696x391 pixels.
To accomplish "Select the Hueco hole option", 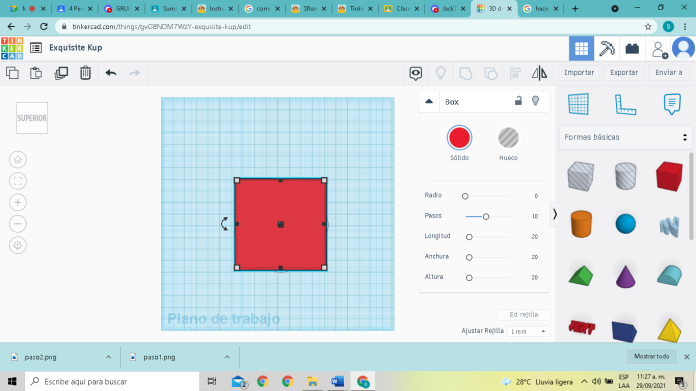I will (x=508, y=138).
